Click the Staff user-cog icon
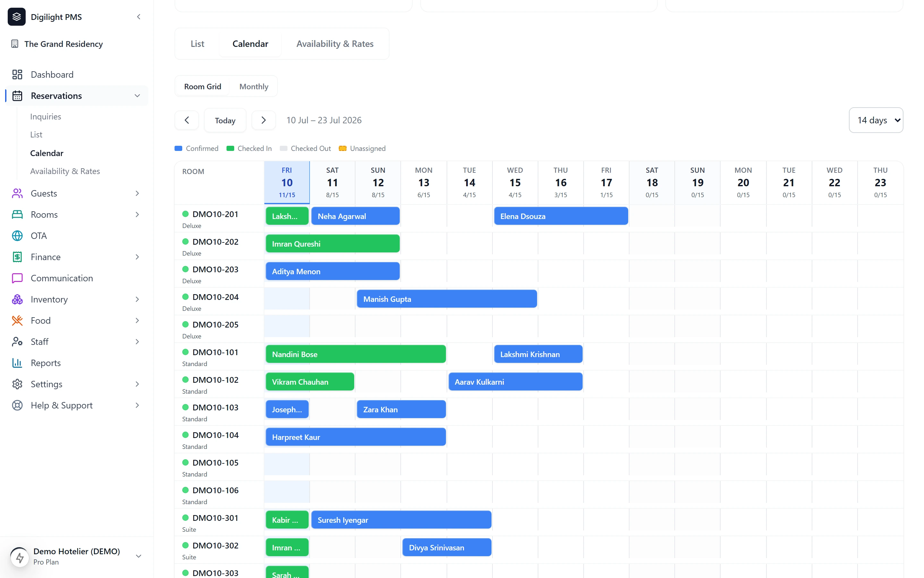This screenshot has height=578, width=924. [x=17, y=342]
